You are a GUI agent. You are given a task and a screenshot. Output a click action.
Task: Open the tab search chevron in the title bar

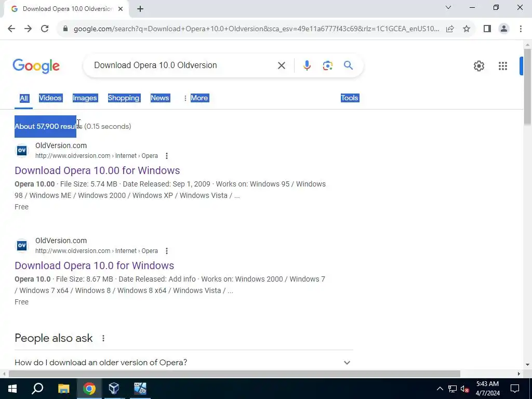coord(448,7)
